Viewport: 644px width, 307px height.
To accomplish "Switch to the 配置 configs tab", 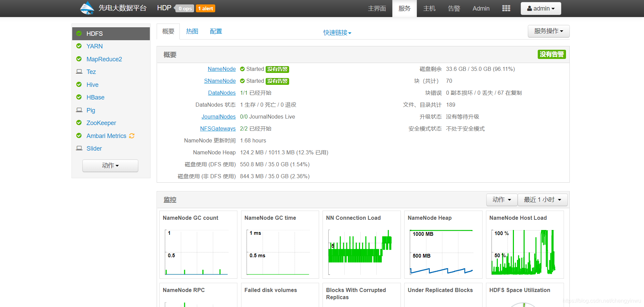I will [216, 31].
